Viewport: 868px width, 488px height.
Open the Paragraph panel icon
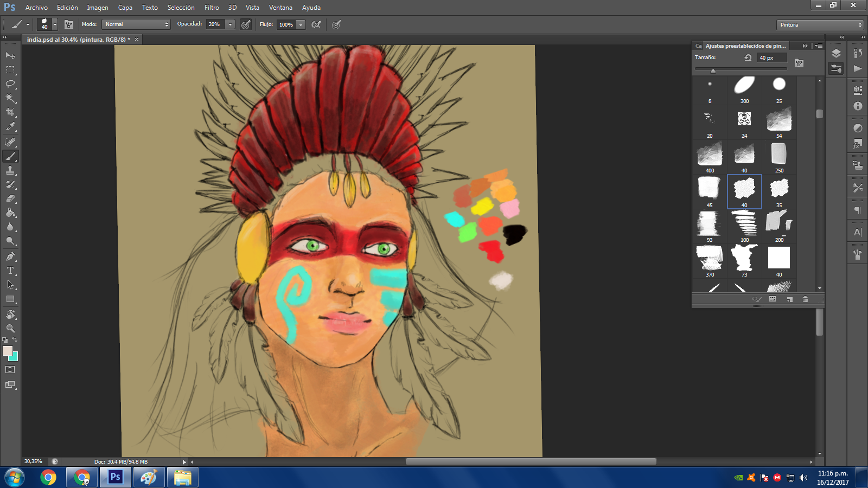pyautogui.click(x=858, y=210)
